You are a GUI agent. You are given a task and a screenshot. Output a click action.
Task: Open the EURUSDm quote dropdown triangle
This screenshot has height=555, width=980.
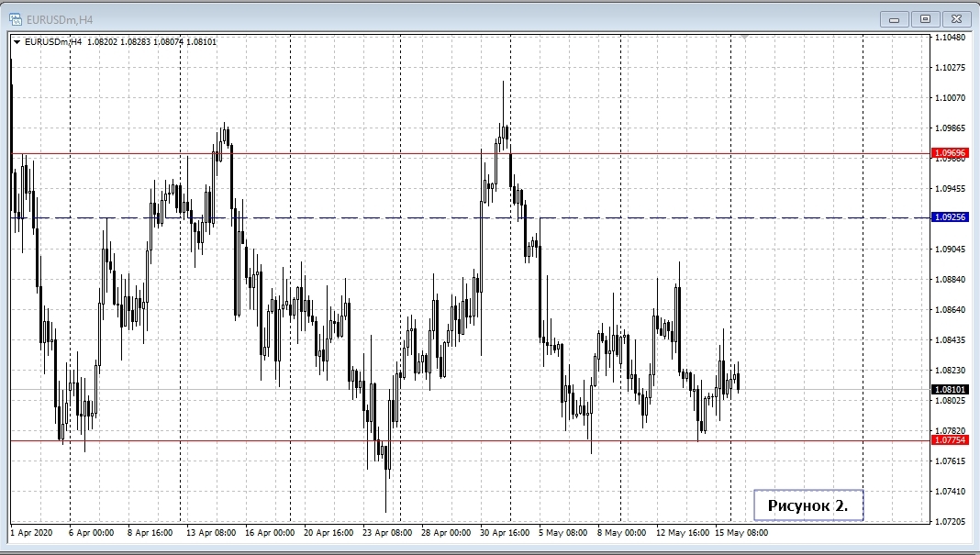16,40
